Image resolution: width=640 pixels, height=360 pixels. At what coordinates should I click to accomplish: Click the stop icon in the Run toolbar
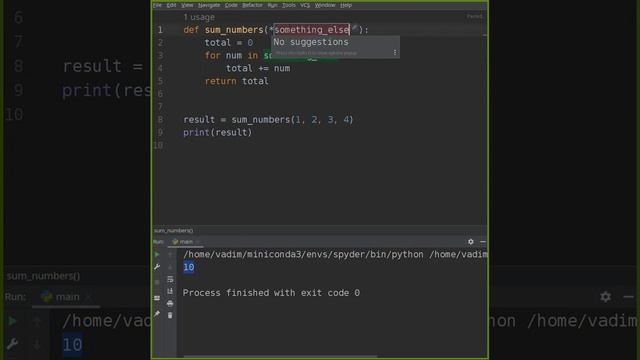pyautogui.click(x=157, y=282)
